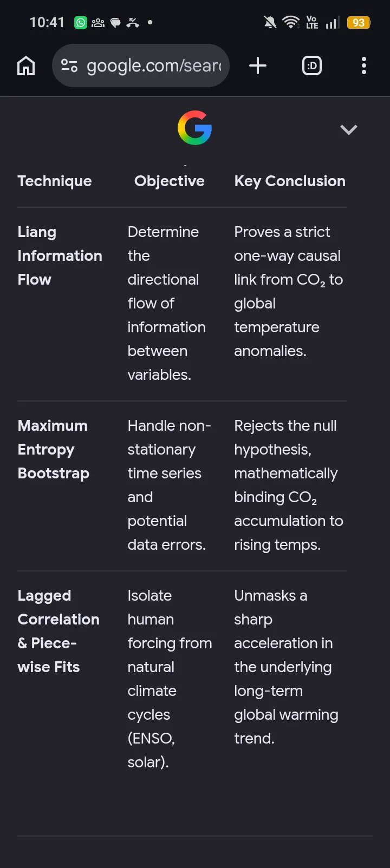Tap the muted bell status icon
This screenshot has width=390, height=868.
click(269, 22)
